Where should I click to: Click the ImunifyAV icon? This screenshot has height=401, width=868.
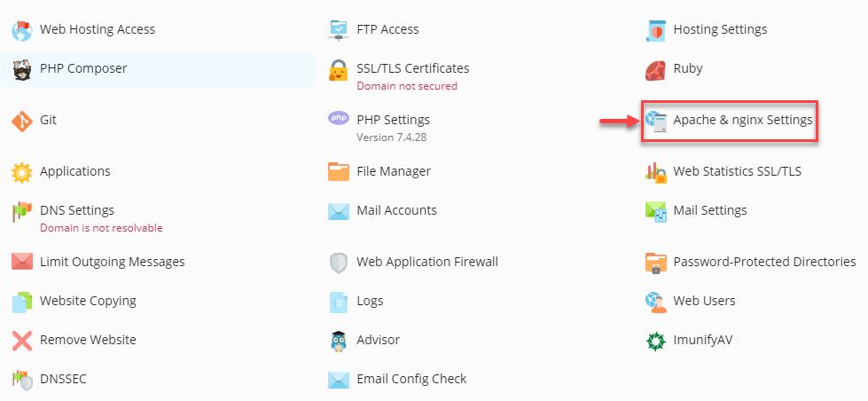(x=655, y=341)
